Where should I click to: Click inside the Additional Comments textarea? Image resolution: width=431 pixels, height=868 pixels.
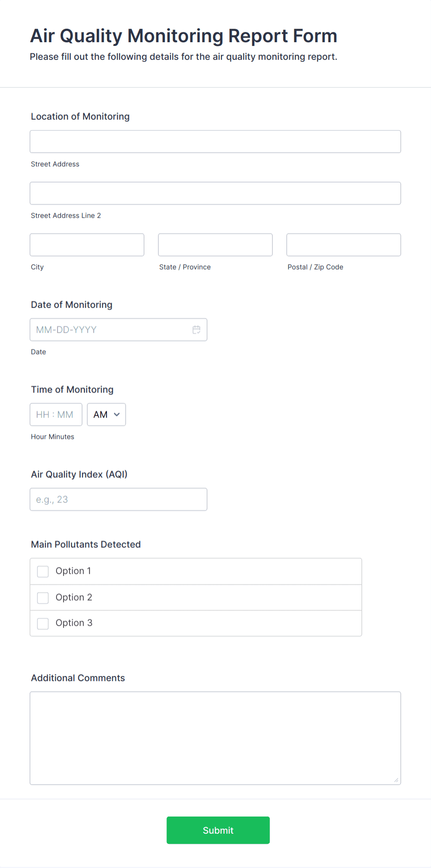pos(215,738)
